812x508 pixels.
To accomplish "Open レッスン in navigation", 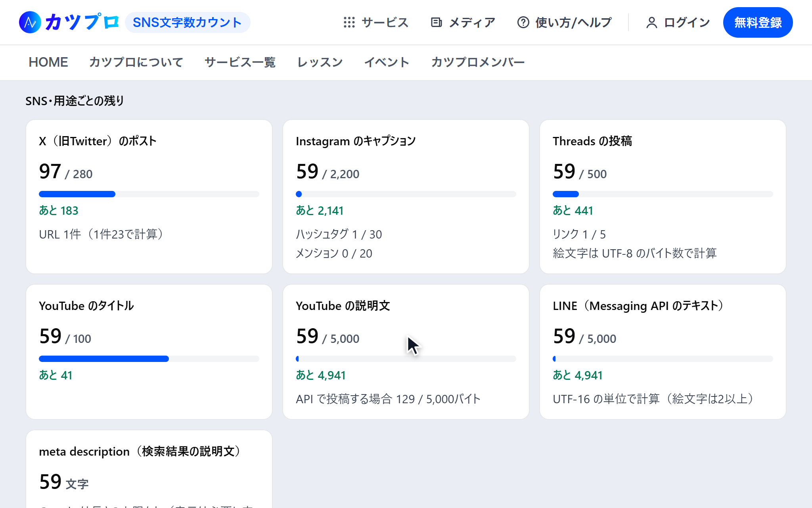I will (x=320, y=62).
